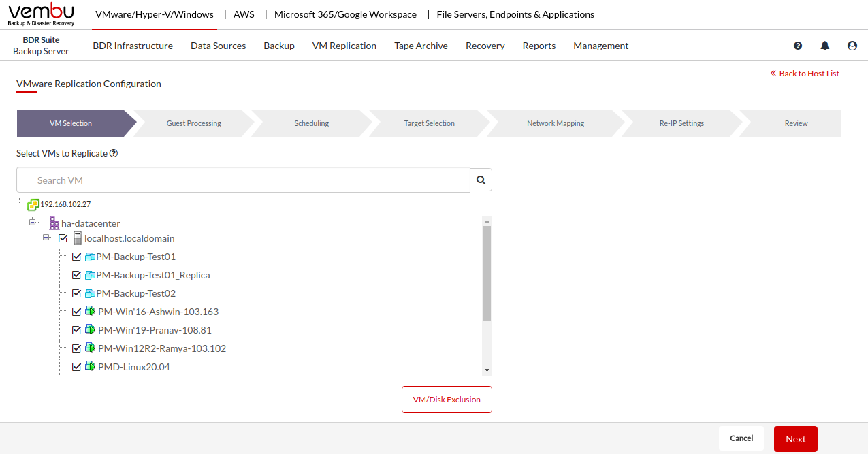Uncheck the PM-Backup-Test01 checkbox
The width and height of the screenshot is (868, 454).
76,257
